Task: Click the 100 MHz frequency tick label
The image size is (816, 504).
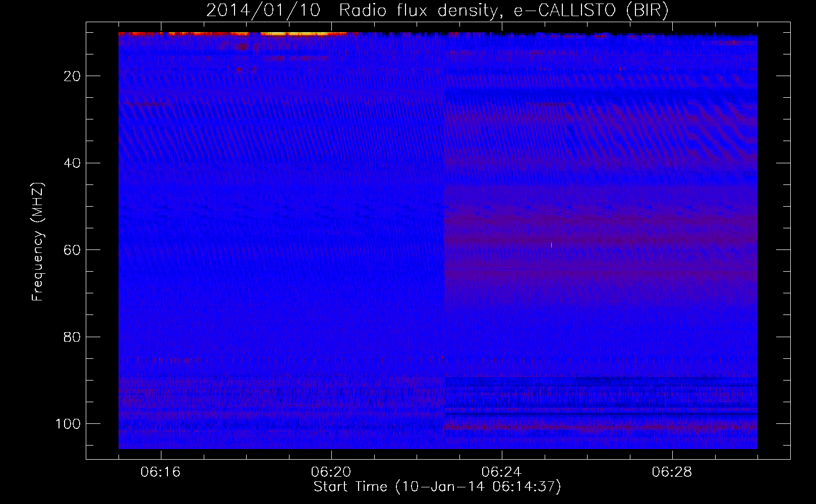Action: 68,424
